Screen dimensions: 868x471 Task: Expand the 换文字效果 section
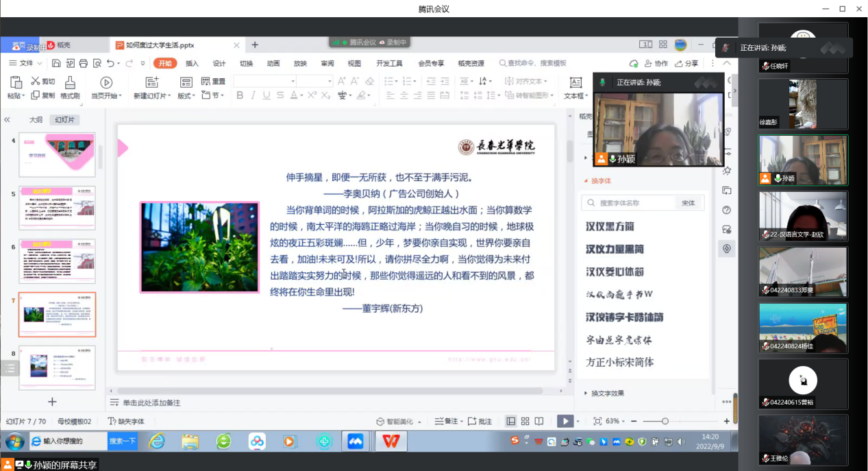point(604,393)
